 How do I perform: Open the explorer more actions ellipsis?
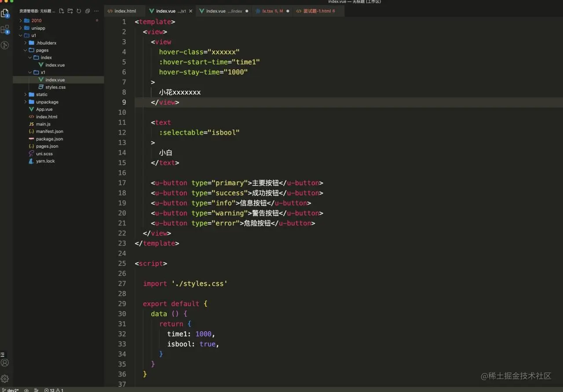click(x=96, y=11)
